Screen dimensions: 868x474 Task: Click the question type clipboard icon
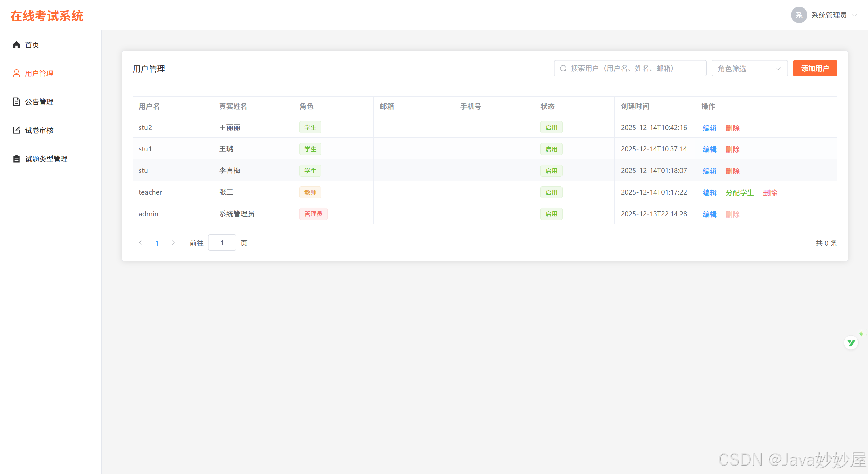(x=16, y=159)
